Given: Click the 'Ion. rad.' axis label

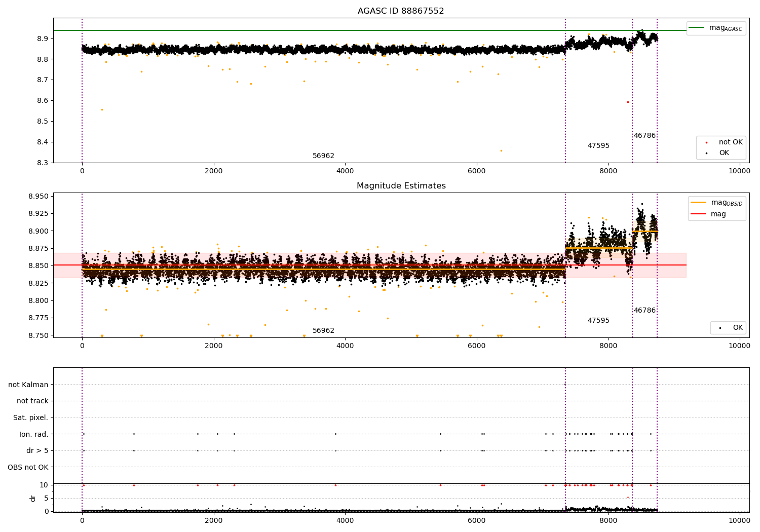Looking at the screenshot, I should tap(34, 434).
